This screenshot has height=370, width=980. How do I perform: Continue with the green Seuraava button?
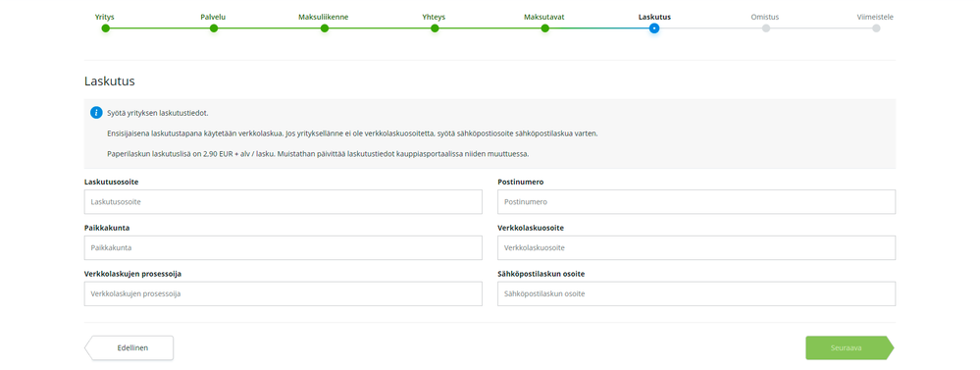click(850, 348)
